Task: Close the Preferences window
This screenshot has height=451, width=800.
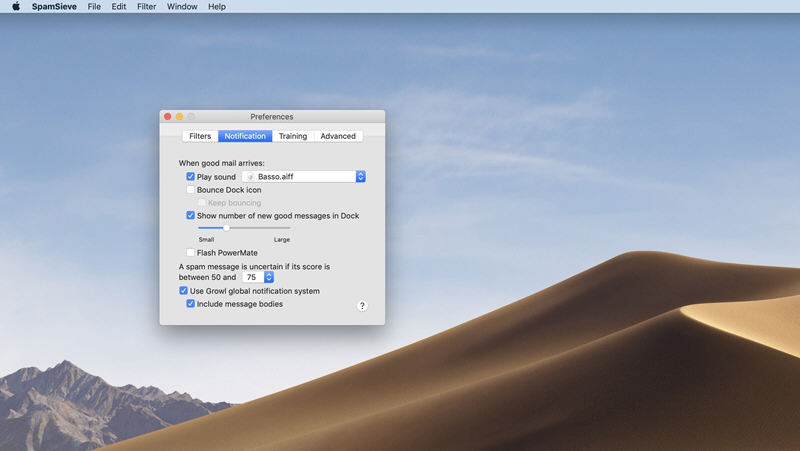Action: [168, 116]
